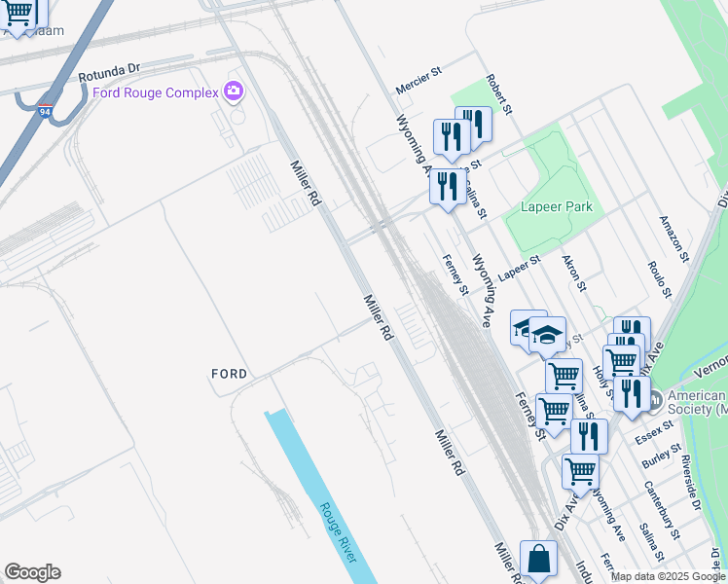
Task: Click the Lapeer Park label
Action: [556, 206]
